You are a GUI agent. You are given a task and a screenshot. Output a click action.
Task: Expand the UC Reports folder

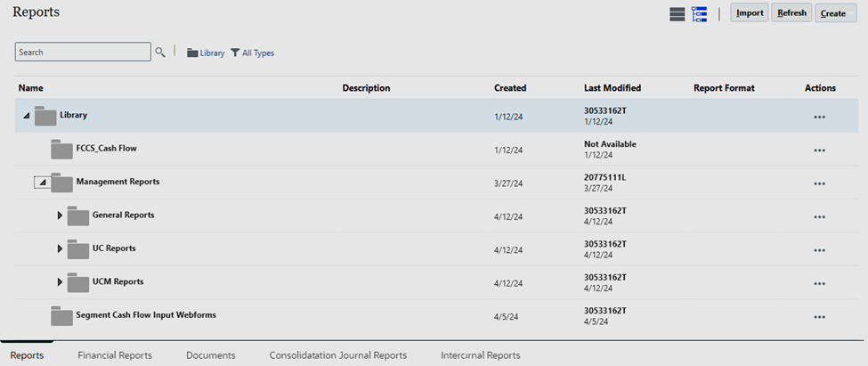(60, 248)
